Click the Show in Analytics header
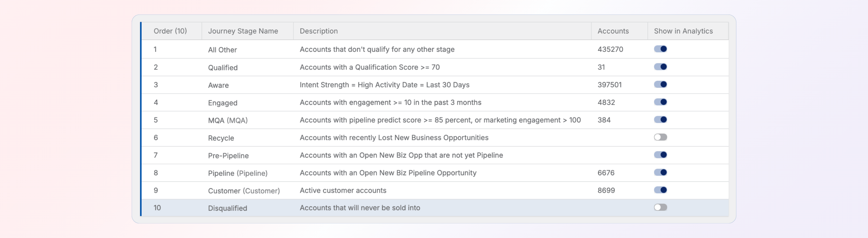Image resolution: width=868 pixels, height=238 pixels. tap(683, 31)
